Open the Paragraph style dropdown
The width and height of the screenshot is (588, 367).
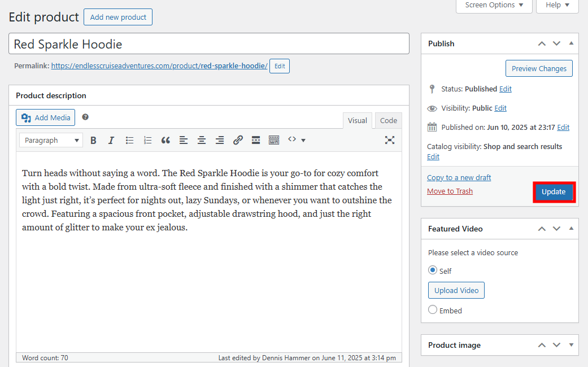coord(51,139)
